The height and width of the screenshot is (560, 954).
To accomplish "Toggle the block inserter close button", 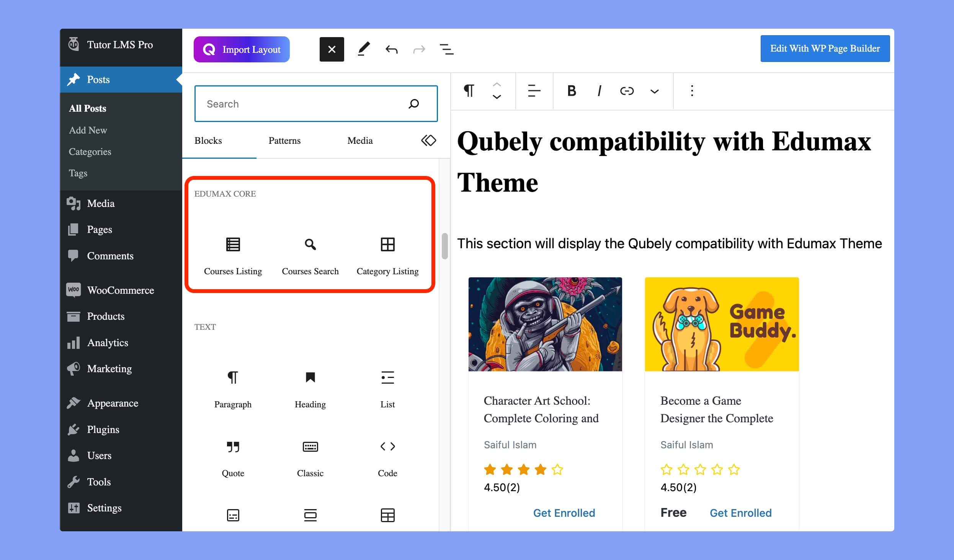I will 332,49.
